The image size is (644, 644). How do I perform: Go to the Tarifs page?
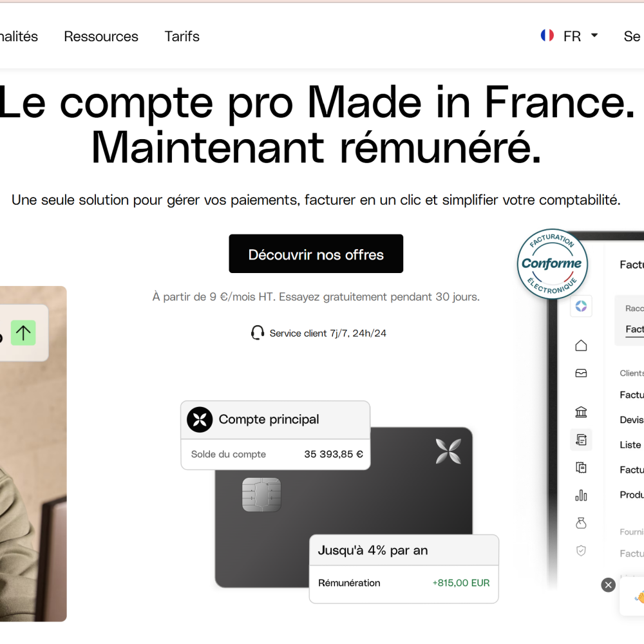coord(182,37)
